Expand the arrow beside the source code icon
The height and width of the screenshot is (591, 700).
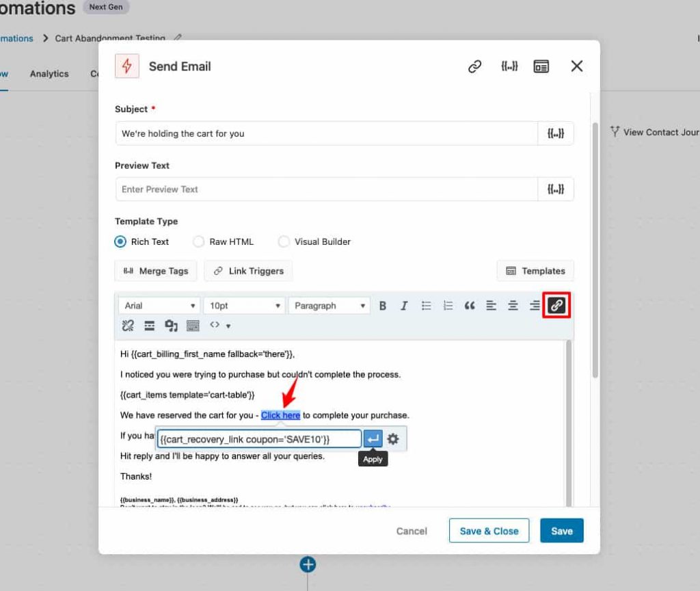point(228,326)
